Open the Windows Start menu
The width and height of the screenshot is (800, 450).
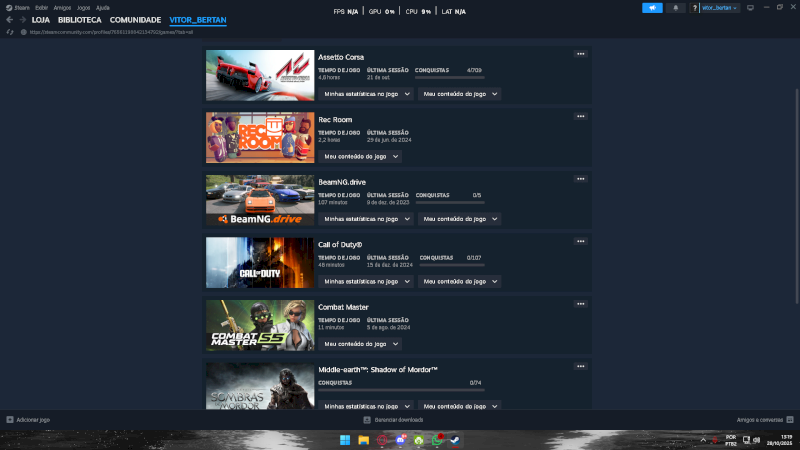pos(345,440)
